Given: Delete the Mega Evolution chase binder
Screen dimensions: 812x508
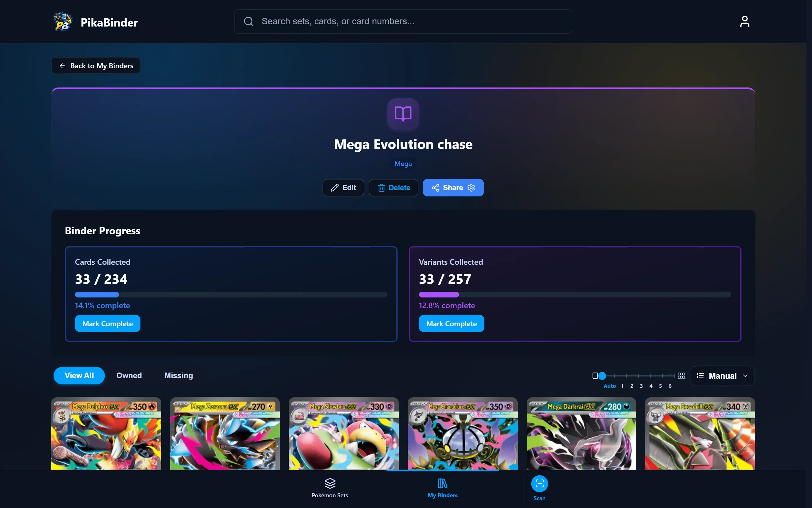Looking at the screenshot, I should coord(394,188).
